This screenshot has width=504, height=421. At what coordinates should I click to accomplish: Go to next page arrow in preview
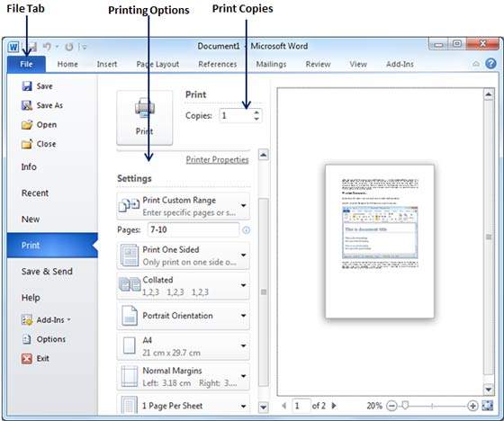point(334,406)
